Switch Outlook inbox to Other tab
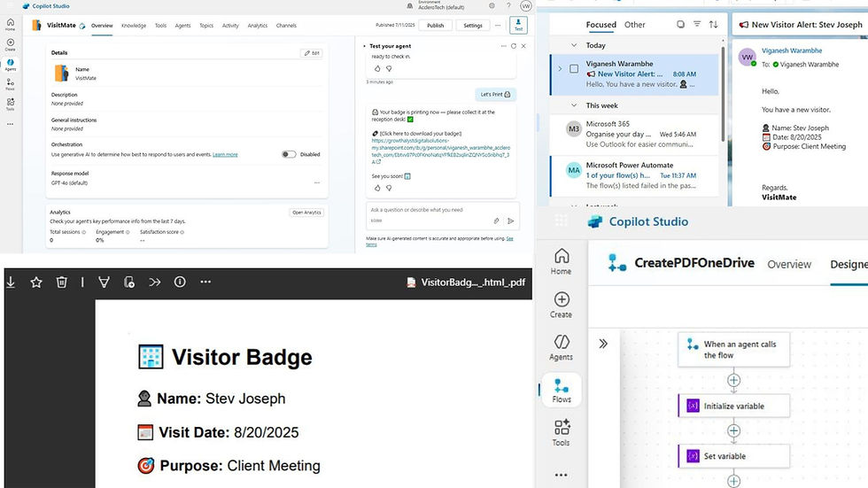 [x=634, y=24]
